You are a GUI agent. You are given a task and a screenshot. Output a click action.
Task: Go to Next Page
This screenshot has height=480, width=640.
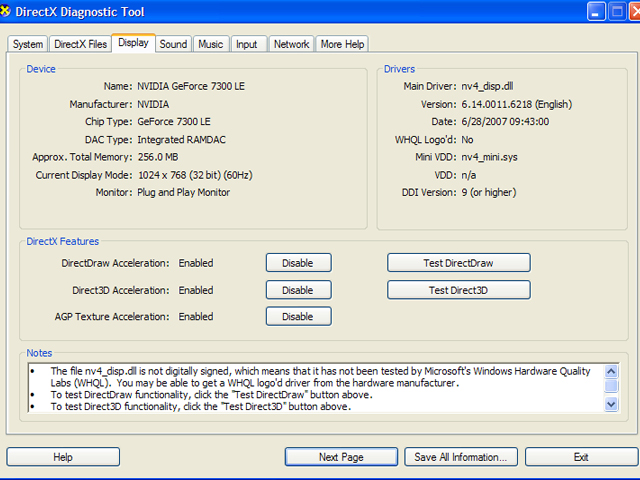coord(341,457)
